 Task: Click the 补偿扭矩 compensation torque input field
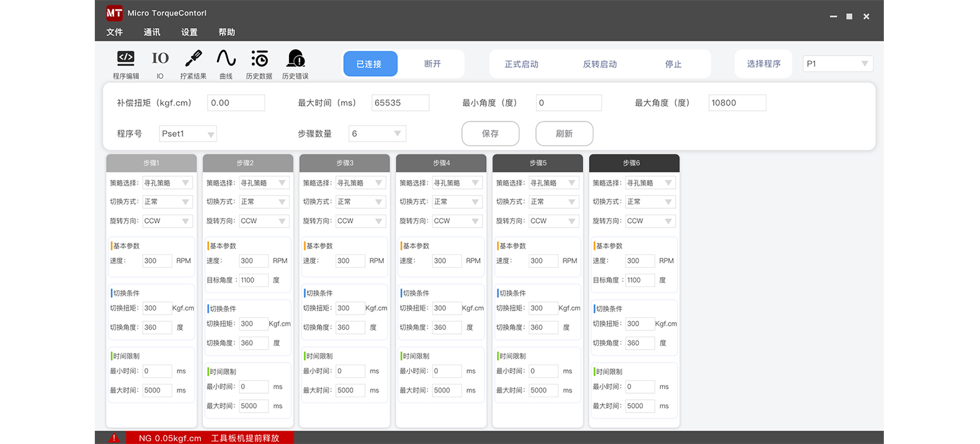(235, 103)
